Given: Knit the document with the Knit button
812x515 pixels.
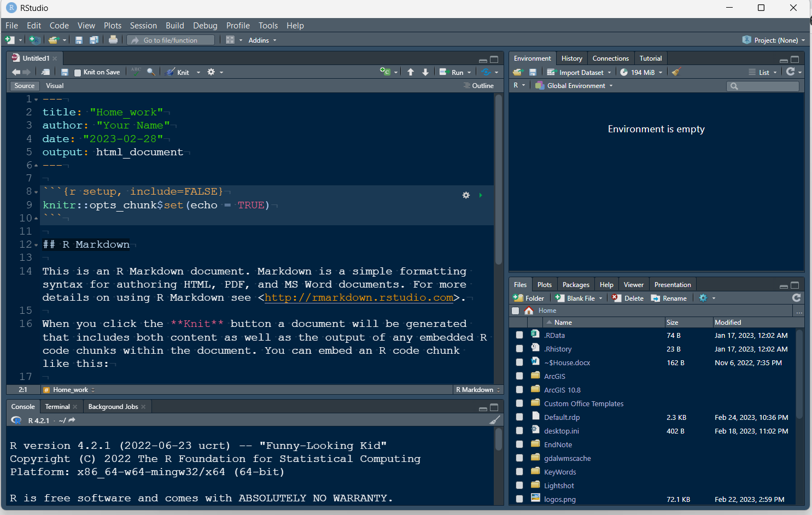Looking at the screenshot, I should [x=178, y=72].
